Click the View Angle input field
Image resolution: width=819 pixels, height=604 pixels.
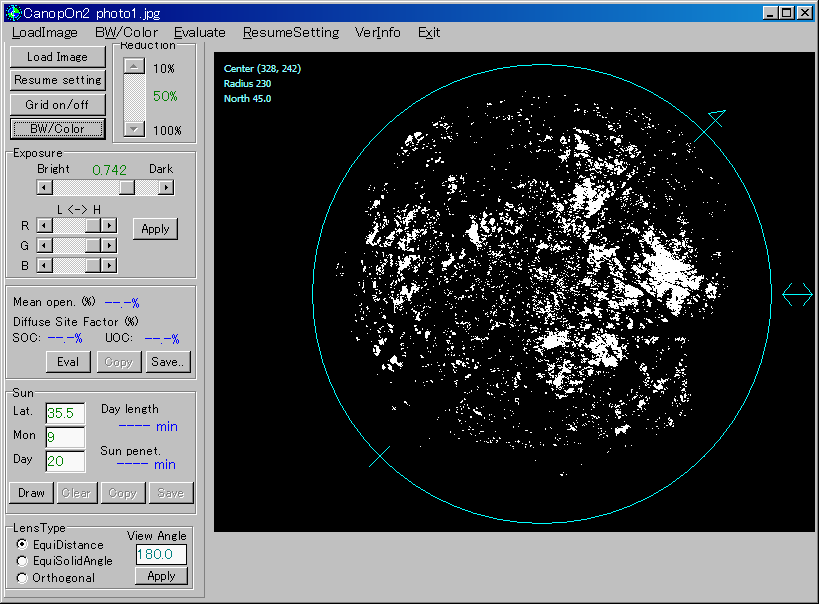tap(161, 554)
